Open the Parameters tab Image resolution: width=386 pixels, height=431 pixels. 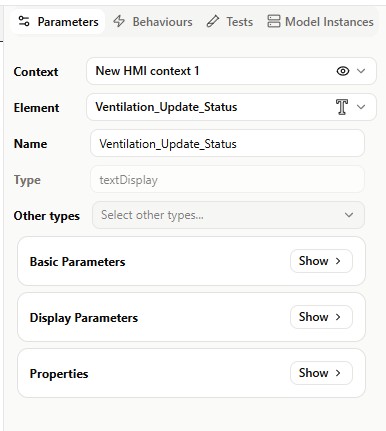tap(58, 22)
